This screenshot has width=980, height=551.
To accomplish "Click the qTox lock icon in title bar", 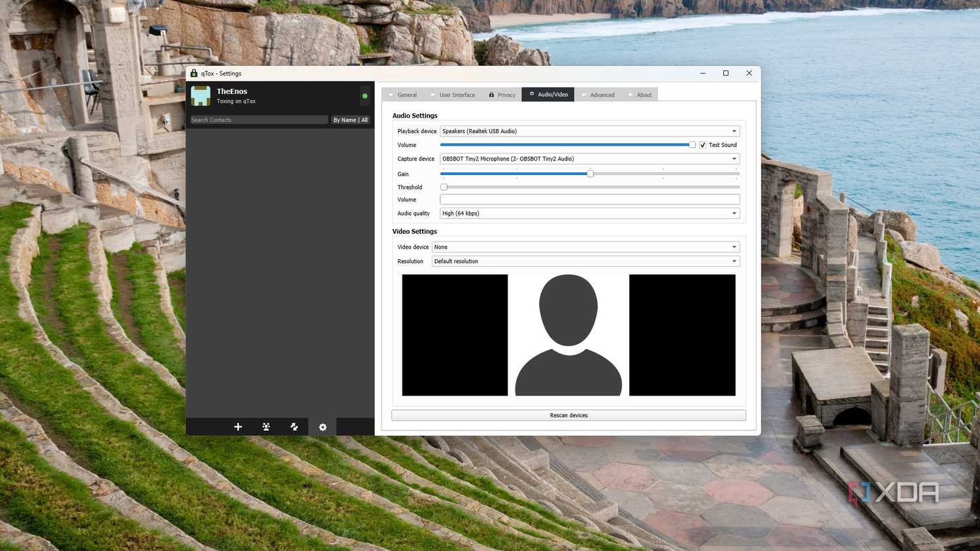I will pyautogui.click(x=193, y=73).
